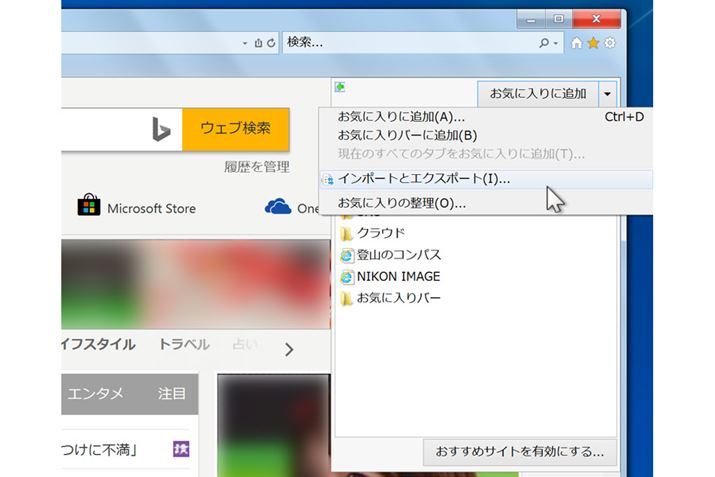Click the 登山のコンパス page icon

[347, 255]
